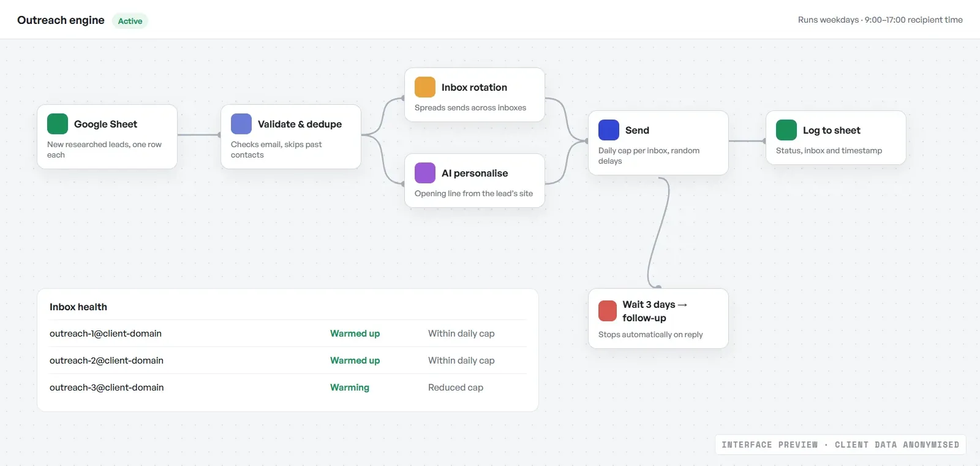Click the Inbox rotation node title
980x466 pixels.
point(474,87)
